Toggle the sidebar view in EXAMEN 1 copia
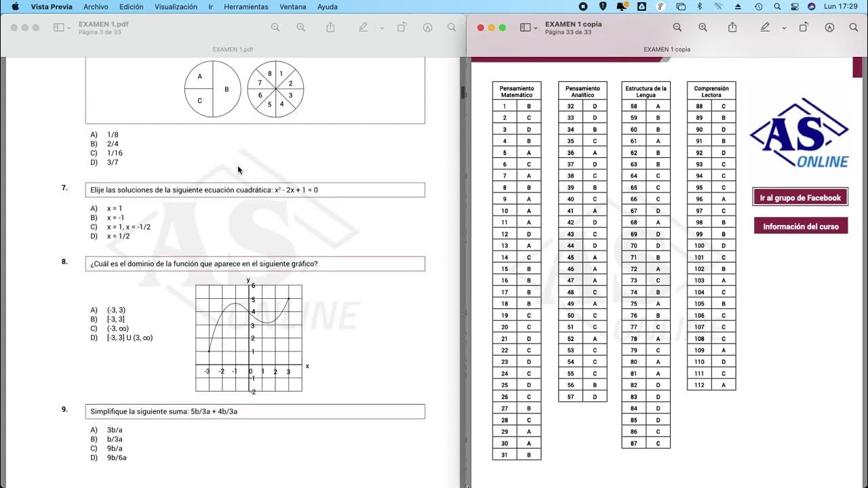This screenshot has width=868, height=488. pyautogui.click(x=525, y=28)
